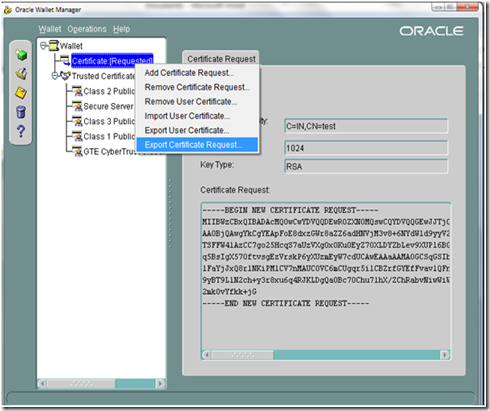Screen dimensions: 490x411
Task: Click tree panel scrollbar right arrow
Action: pos(160,384)
